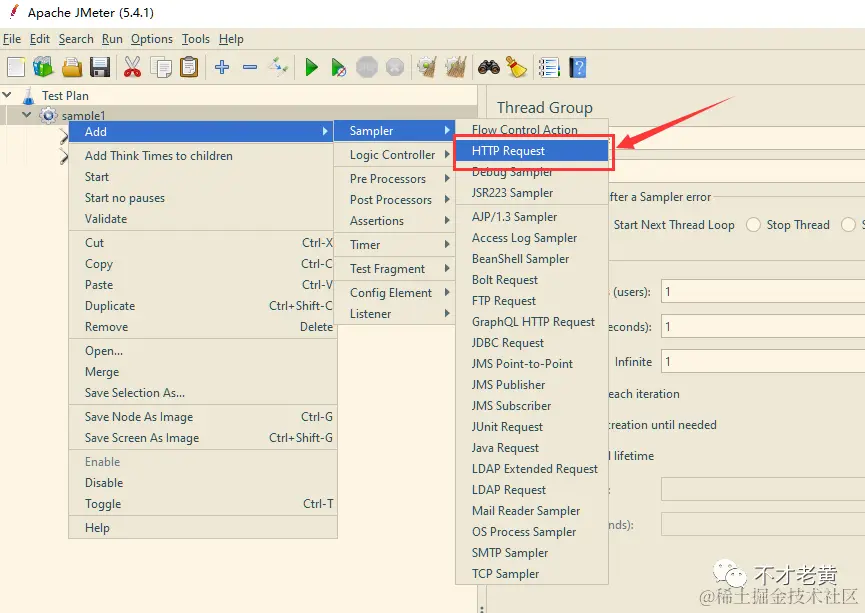The height and width of the screenshot is (613, 865).
Task: Click the New test plan icon
Action: [16, 67]
